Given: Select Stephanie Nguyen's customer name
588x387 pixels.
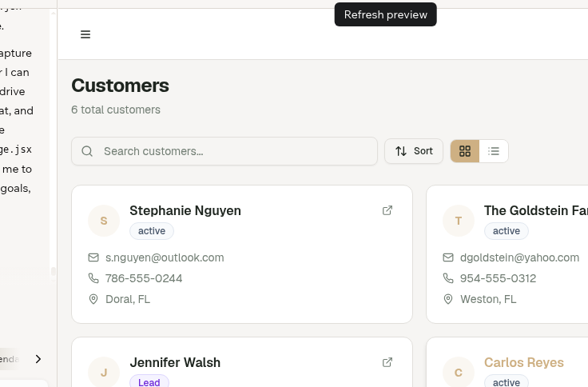Looking at the screenshot, I should [185, 210].
